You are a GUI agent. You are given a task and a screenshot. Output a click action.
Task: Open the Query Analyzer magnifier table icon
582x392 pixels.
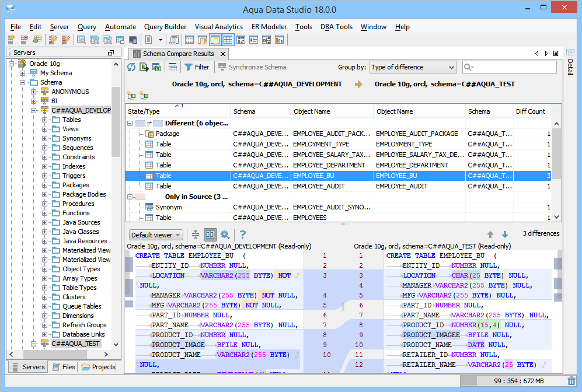(81, 40)
